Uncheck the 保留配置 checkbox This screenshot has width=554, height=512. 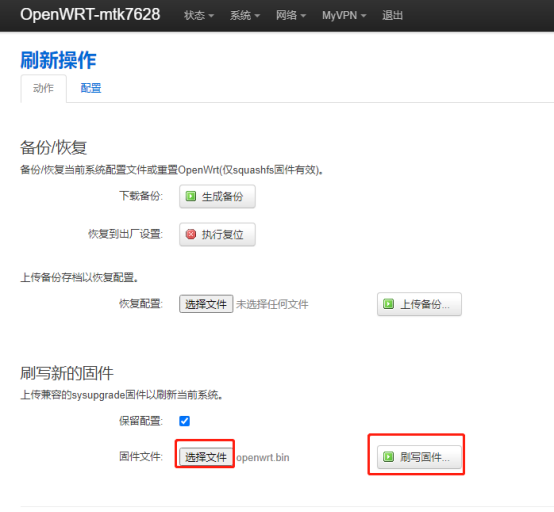click(184, 421)
